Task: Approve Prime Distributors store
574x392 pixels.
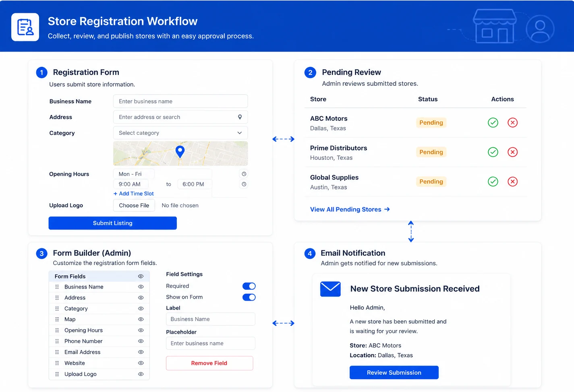Action: (493, 152)
